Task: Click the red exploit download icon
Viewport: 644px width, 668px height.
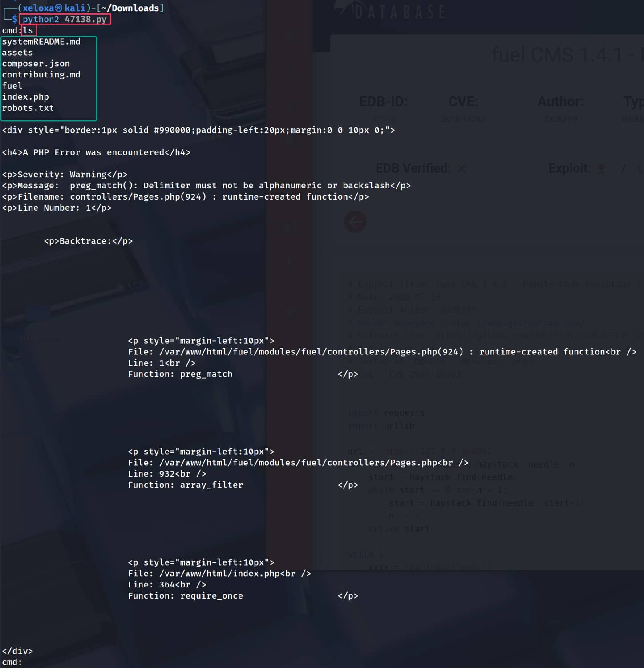Action: [602, 168]
